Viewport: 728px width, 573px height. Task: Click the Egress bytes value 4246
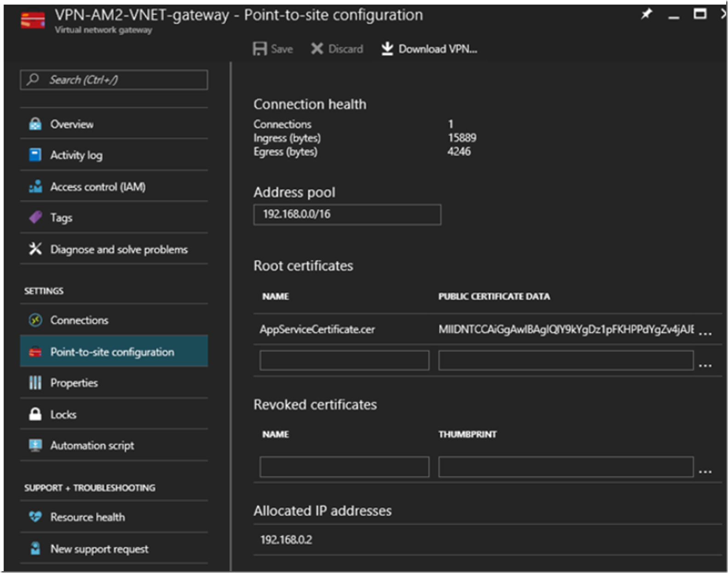[x=459, y=151]
